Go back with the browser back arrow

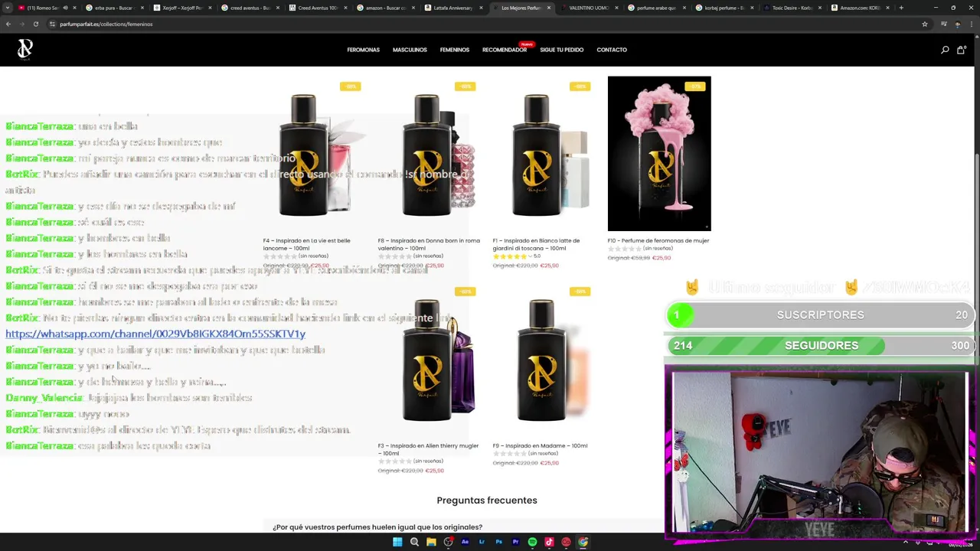click(8, 24)
